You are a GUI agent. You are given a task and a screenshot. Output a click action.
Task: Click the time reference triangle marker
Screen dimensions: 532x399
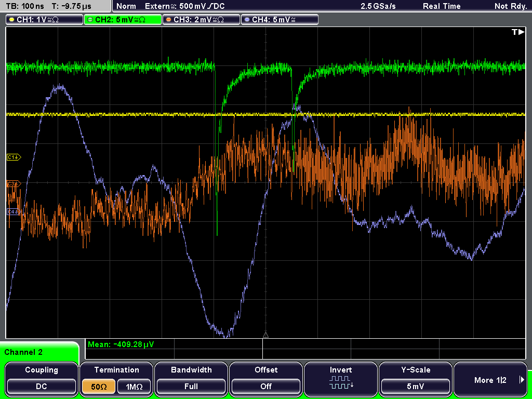[x=265, y=335]
